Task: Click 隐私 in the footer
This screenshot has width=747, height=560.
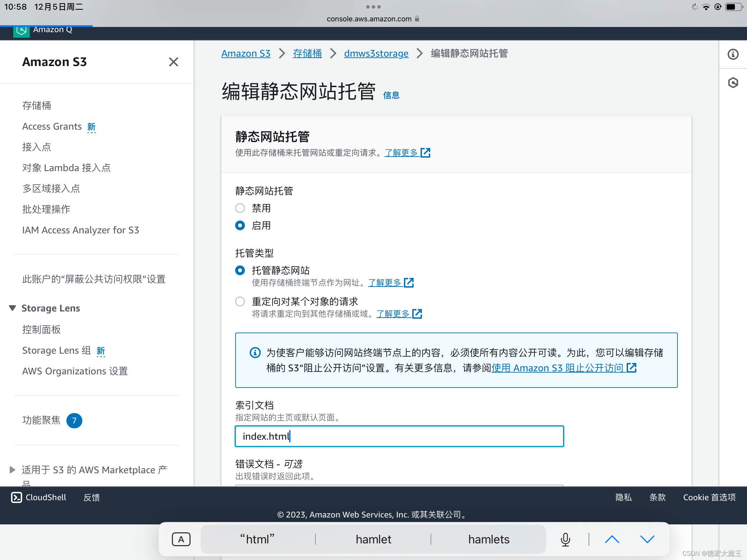Action: 624,497
